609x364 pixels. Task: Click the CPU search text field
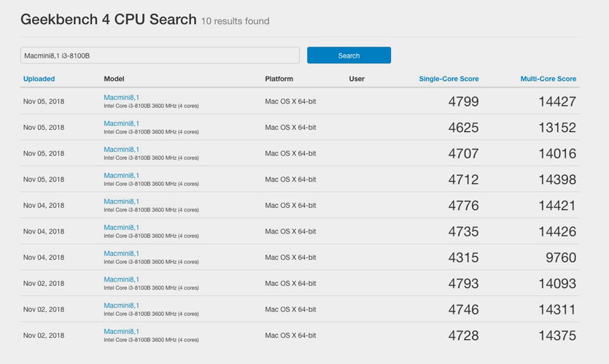tap(160, 55)
